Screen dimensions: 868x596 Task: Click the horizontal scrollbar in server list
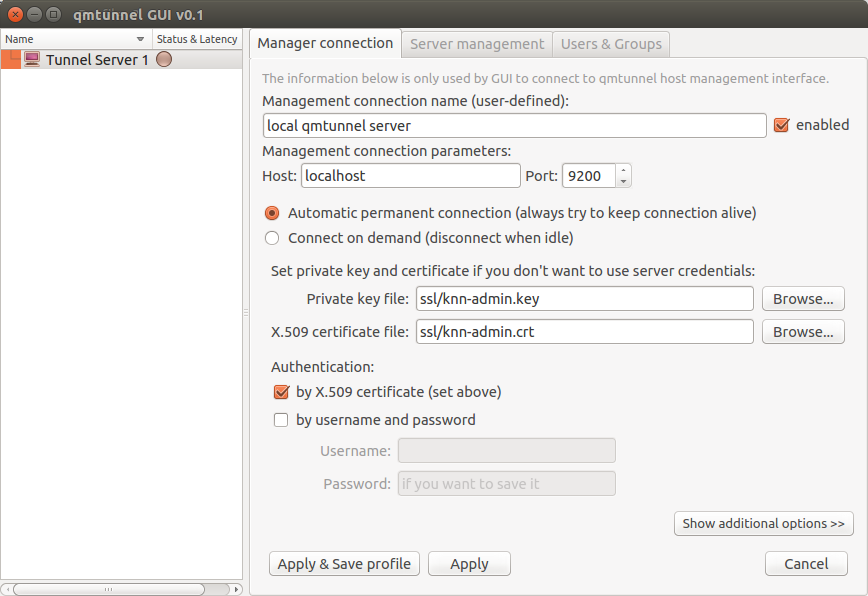[108, 589]
